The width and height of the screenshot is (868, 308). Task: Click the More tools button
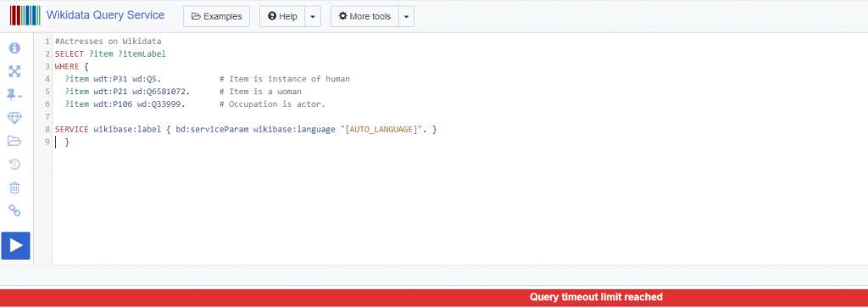pos(364,17)
